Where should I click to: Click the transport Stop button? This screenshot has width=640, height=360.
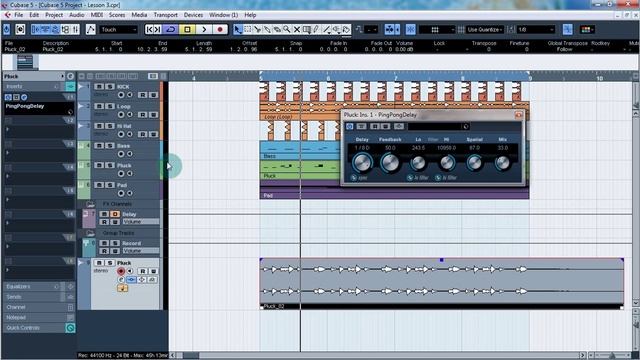click(x=187, y=29)
